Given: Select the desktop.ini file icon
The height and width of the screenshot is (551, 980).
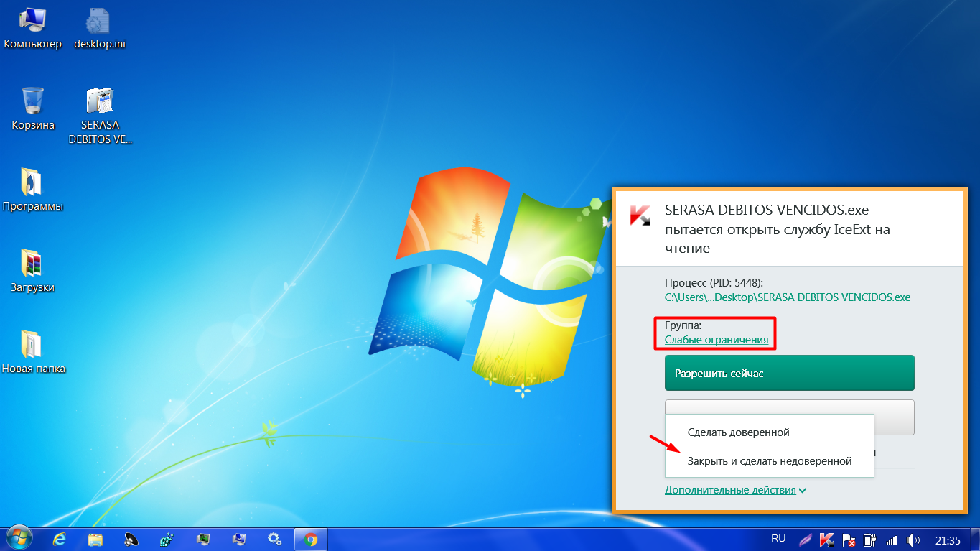Looking at the screenshot, I should [x=100, y=29].
